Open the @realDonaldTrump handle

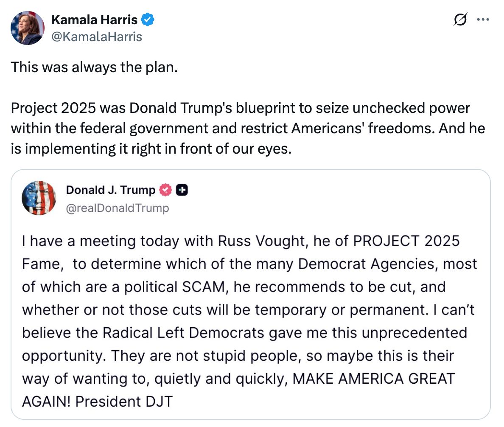(x=118, y=208)
